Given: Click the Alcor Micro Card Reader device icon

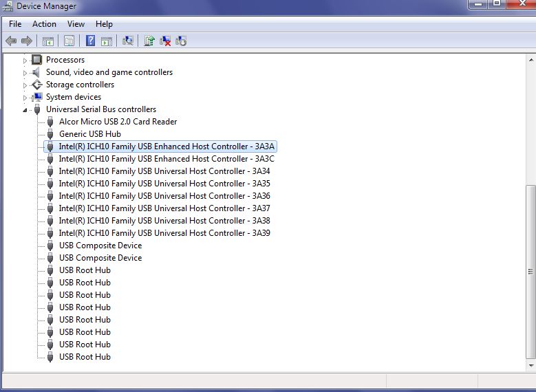Looking at the screenshot, I should (x=50, y=122).
